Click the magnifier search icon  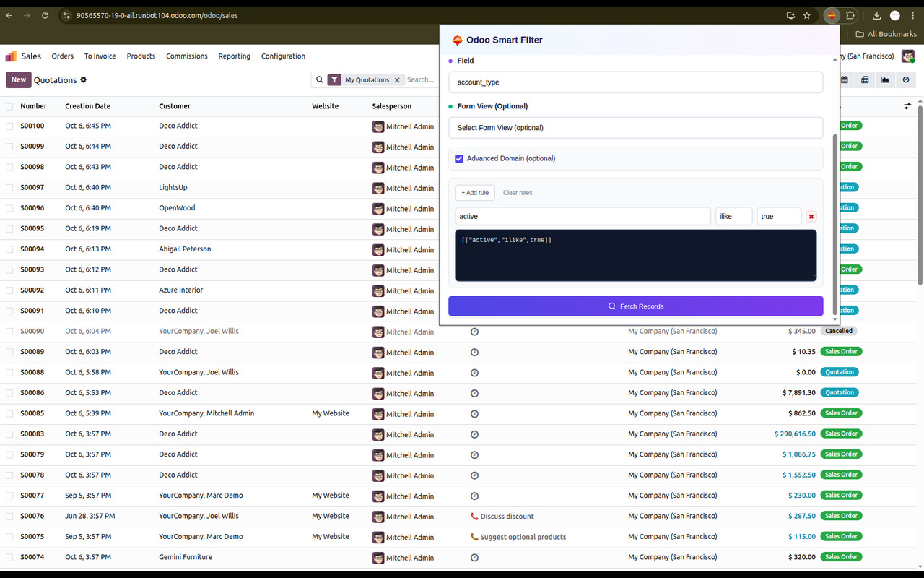(319, 80)
